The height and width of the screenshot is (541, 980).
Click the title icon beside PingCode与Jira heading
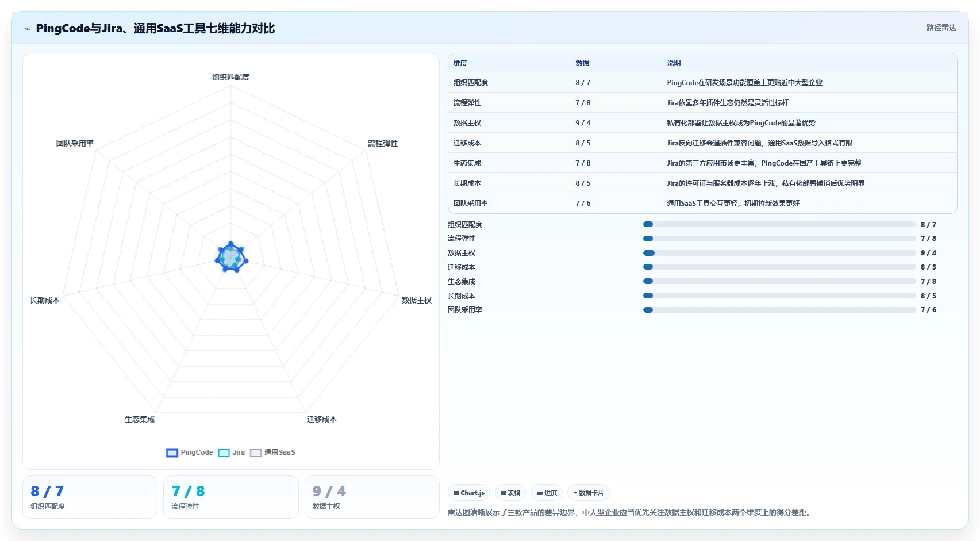coord(27,29)
